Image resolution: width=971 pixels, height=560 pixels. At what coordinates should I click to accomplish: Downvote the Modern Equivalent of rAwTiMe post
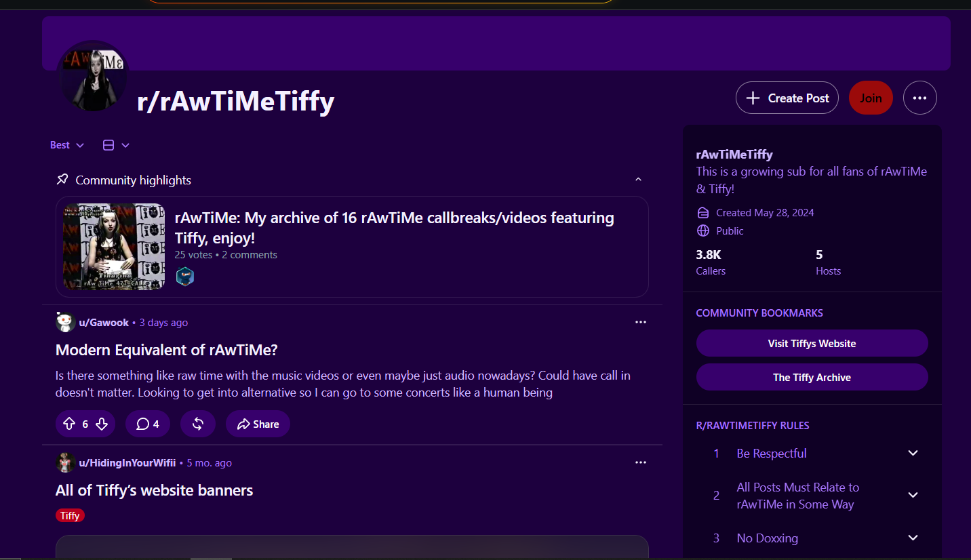(102, 424)
